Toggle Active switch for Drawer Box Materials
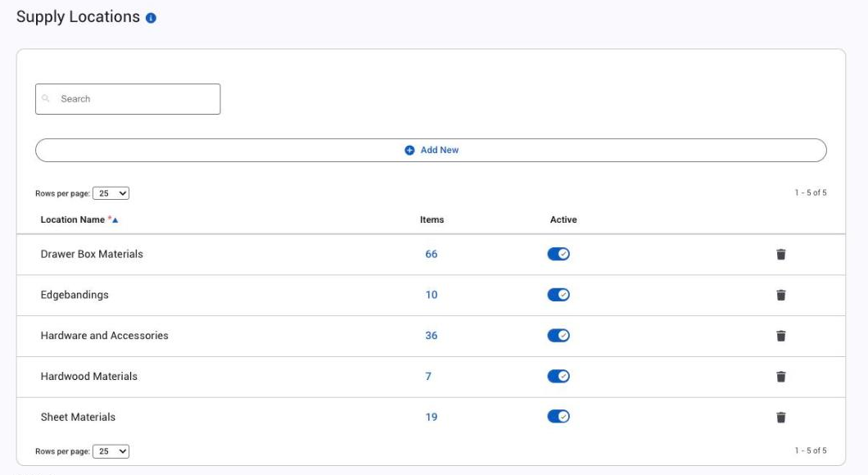This screenshot has width=868, height=475. (558, 254)
